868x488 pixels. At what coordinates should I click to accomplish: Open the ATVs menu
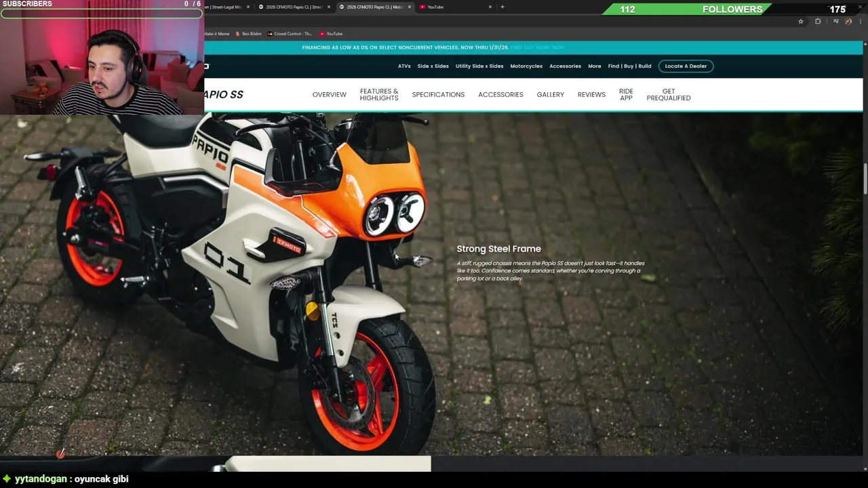404,66
